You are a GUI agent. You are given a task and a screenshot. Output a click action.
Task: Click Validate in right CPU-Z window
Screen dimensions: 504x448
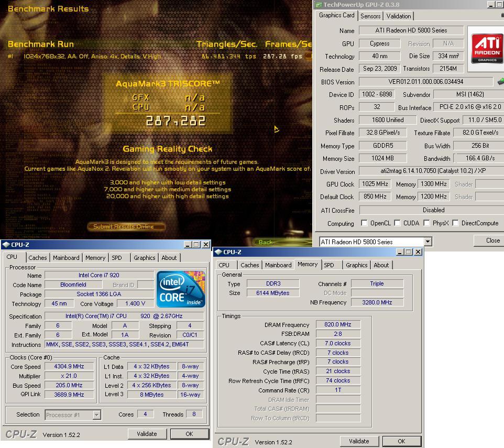point(359,441)
